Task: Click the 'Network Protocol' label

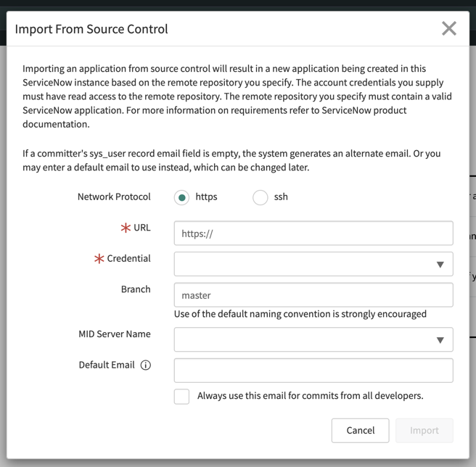Action: pos(114,197)
